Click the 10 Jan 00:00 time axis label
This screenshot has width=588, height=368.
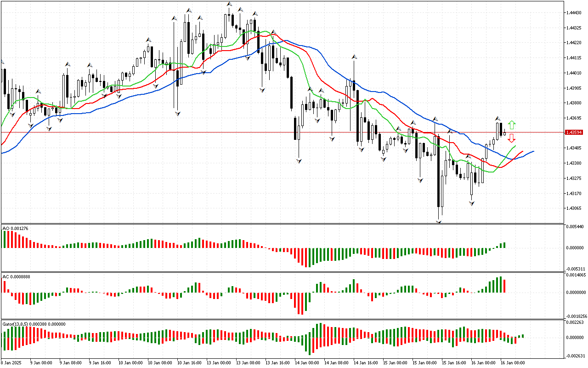tap(131, 363)
